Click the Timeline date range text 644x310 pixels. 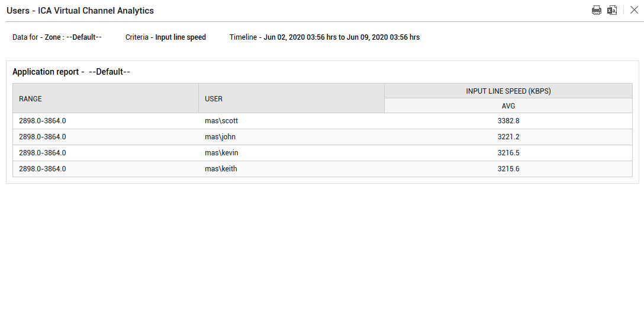[342, 37]
